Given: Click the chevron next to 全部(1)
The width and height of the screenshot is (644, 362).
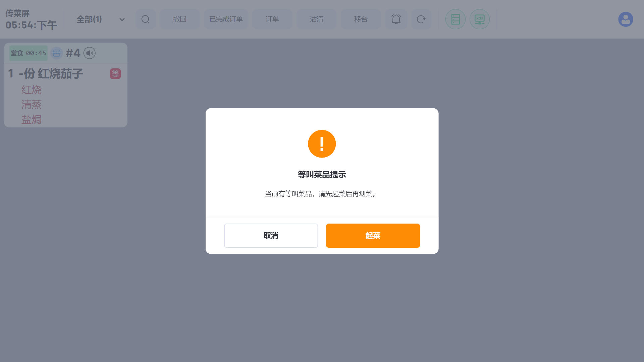Looking at the screenshot, I should [x=122, y=19].
